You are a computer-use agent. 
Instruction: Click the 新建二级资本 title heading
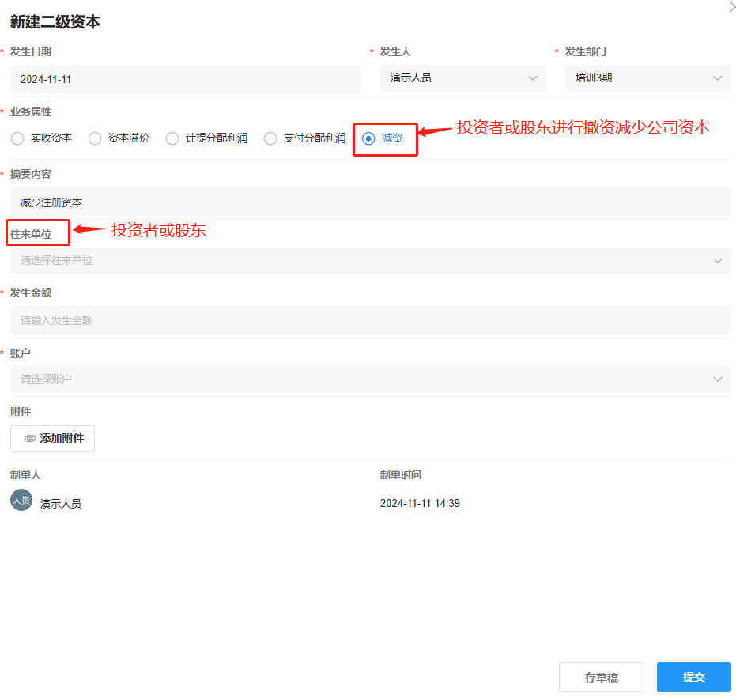[x=55, y=22]
